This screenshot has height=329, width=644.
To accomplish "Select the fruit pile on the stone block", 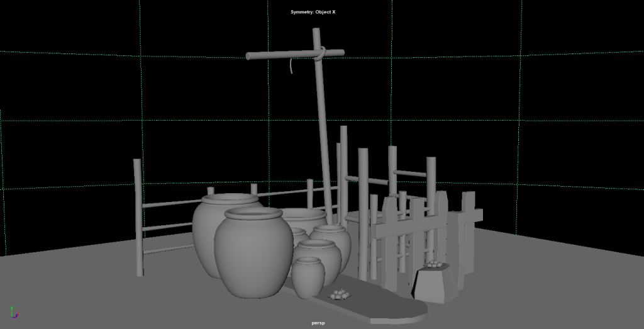I will click(x=434, y=264).
